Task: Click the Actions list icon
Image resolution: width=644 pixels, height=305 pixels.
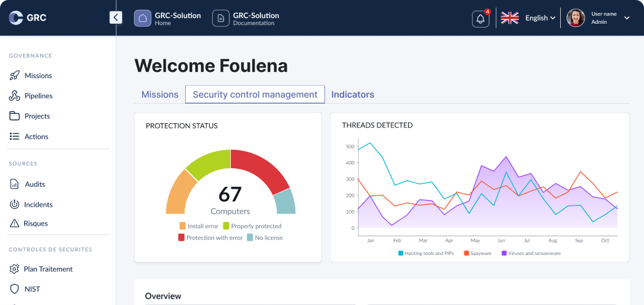Action: (14, 136)
